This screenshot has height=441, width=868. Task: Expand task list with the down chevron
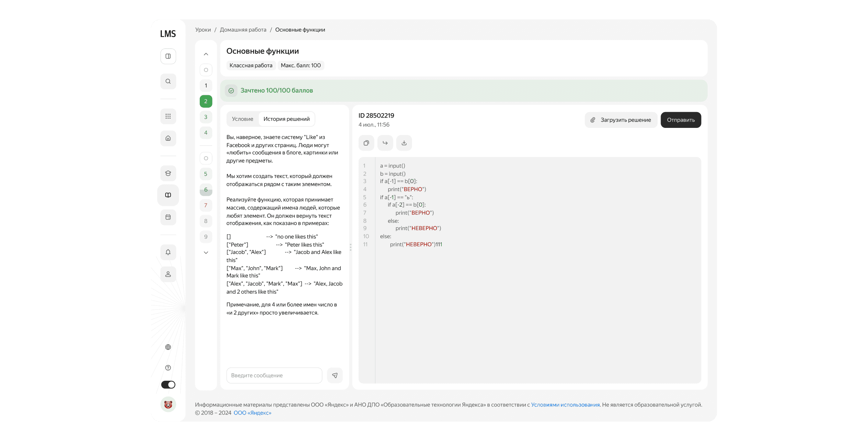tap(206, 252)
